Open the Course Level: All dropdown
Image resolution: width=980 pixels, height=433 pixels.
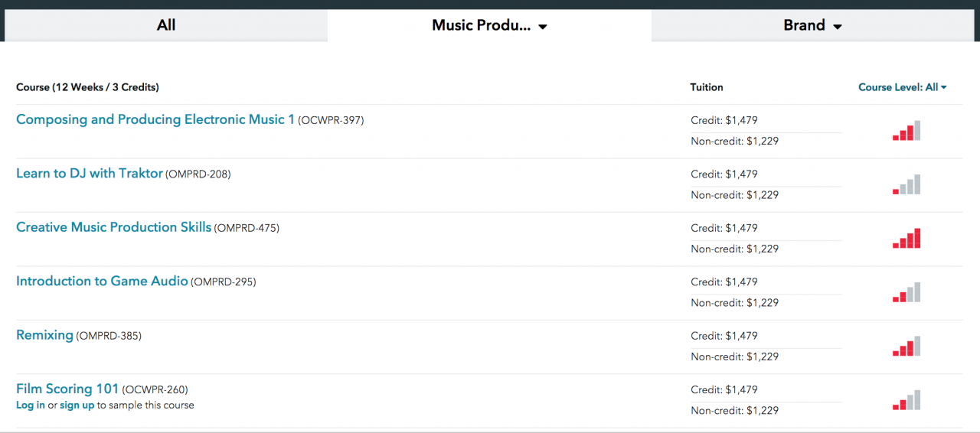[x=902, y=87]
